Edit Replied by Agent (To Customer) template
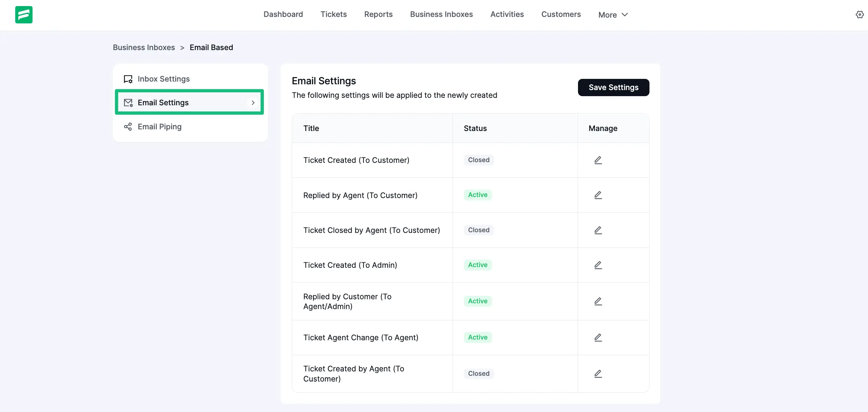 click(598, 195)
